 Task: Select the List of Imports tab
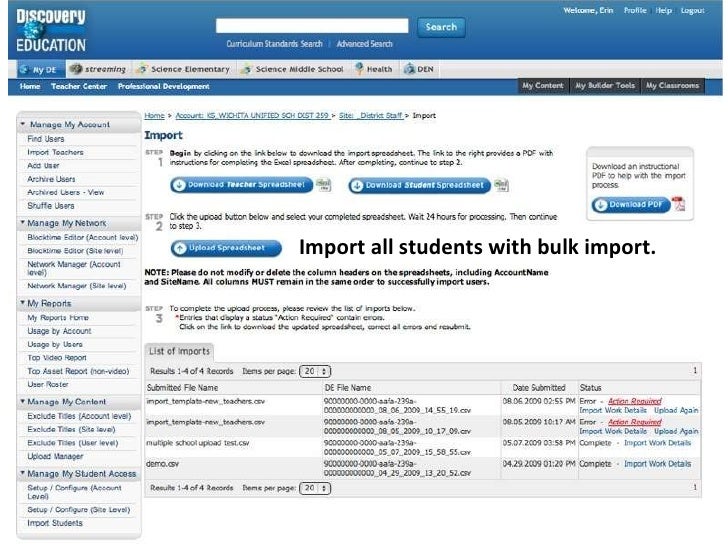coord(180,351)
